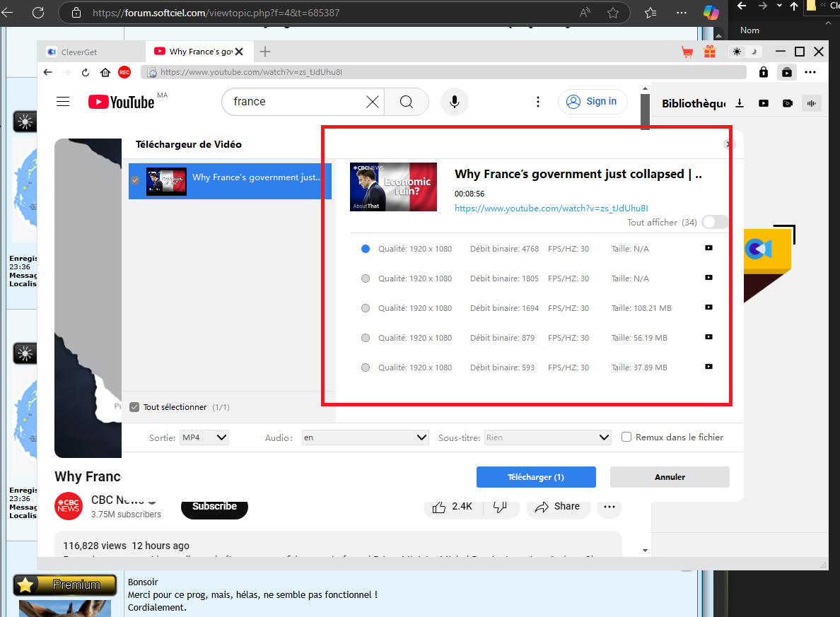Refresh the Edge forum page
The height and width of the screenshot is (617, 840).
[x=38, y=12]
